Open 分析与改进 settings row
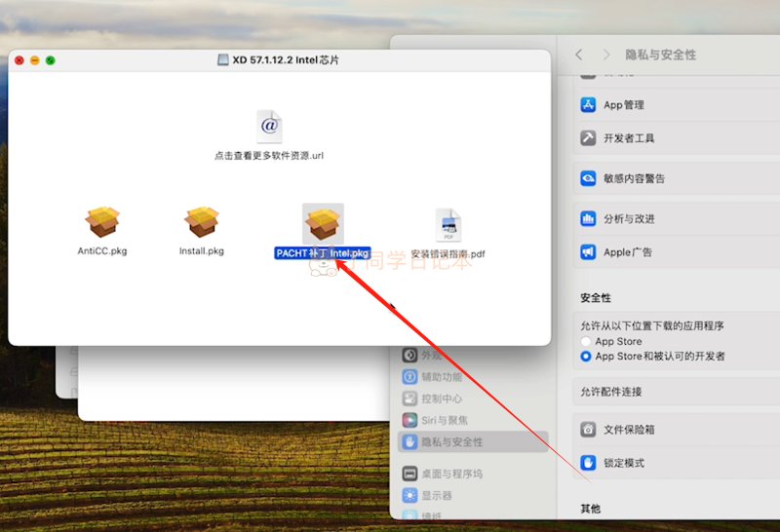 point(677,218)
